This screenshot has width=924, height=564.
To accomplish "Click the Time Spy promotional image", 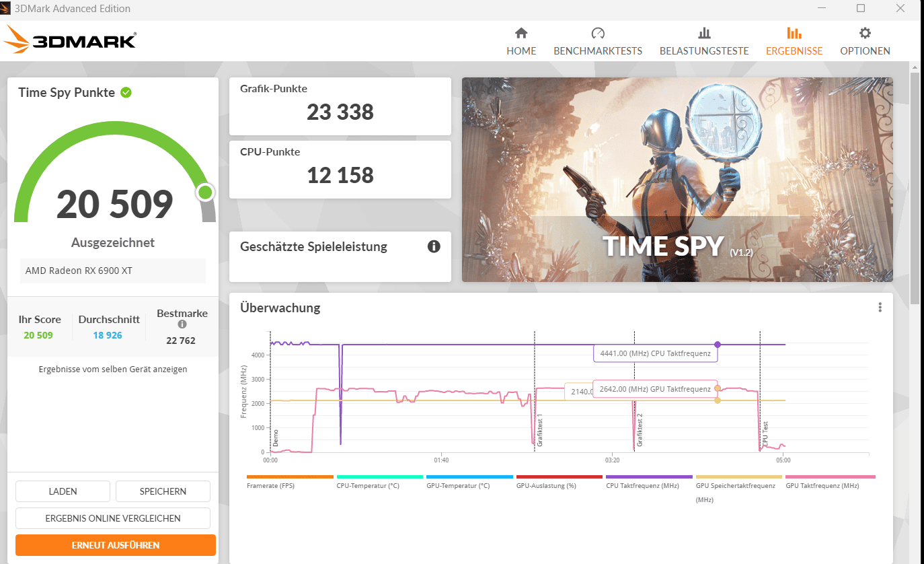I will point(677,180).
